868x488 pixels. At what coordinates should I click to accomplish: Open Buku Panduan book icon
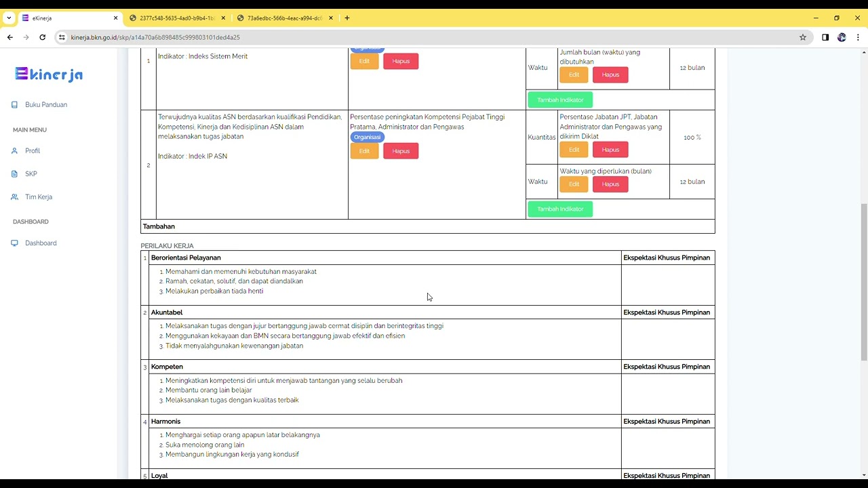coord(14,104)
